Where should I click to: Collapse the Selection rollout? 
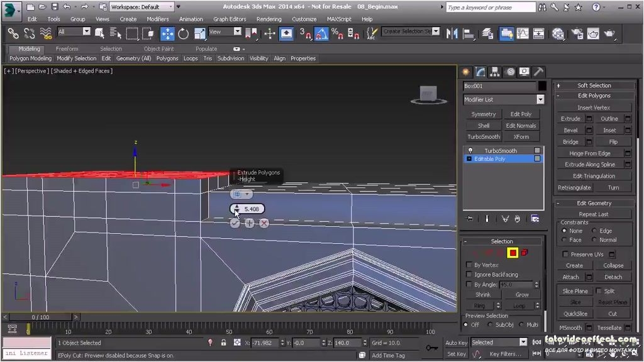502,241
